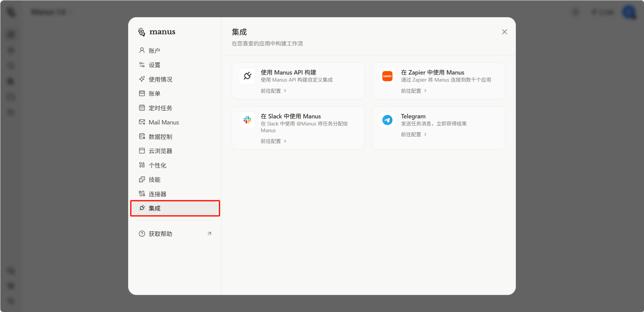Image resolution: width=644 pixels, height=312 pixels.
Task: Expand 前往配置 chevron for Slack
Action: click(285, 141)
